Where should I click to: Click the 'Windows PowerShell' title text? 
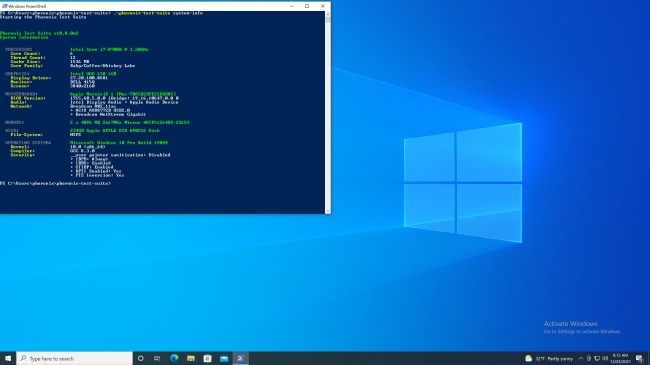coord(27,6)
